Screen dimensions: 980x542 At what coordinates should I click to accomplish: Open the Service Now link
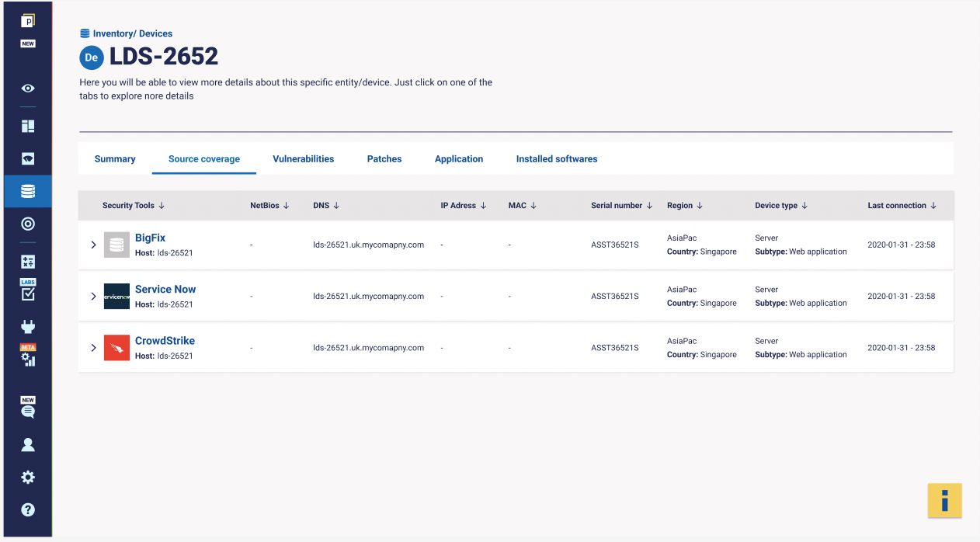[165, 289]
